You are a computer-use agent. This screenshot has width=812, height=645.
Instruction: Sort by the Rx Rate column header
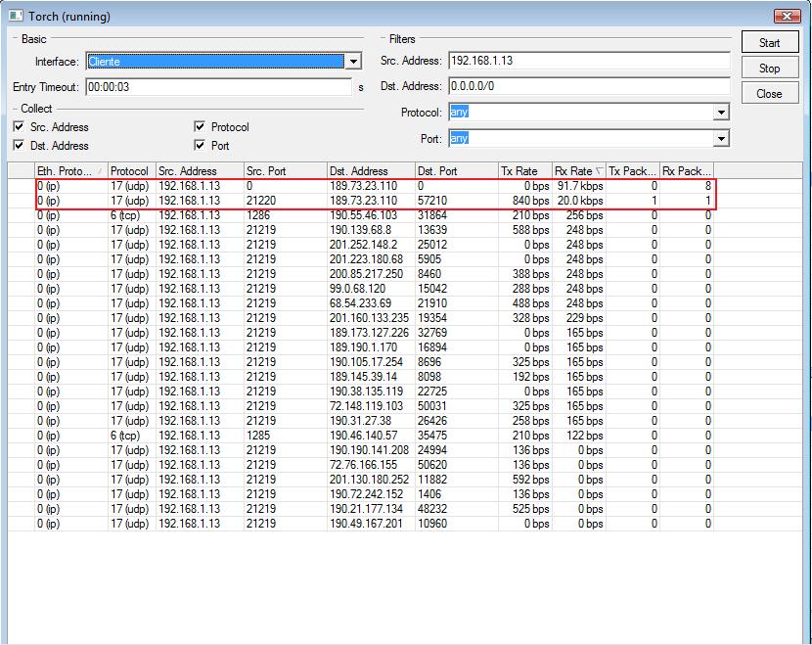point(579,171)
